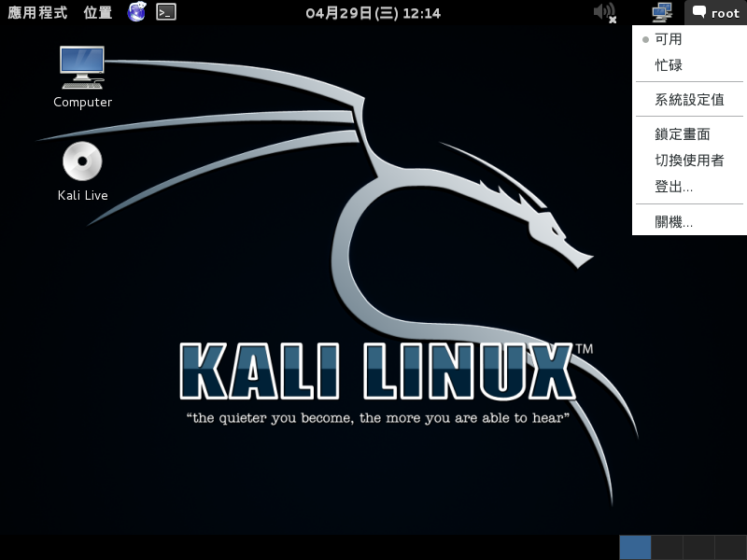Select 切換使用者 (Switch User)
The image size is (747, 560).
click(x=689, y=161)
